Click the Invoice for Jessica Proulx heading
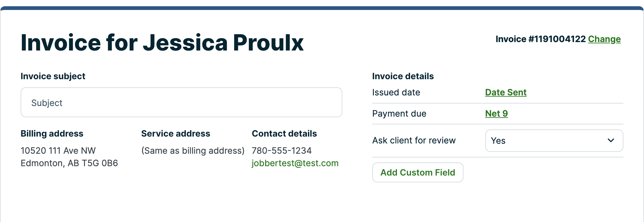Viewport: 644px width, 222px height. (162, 42)
